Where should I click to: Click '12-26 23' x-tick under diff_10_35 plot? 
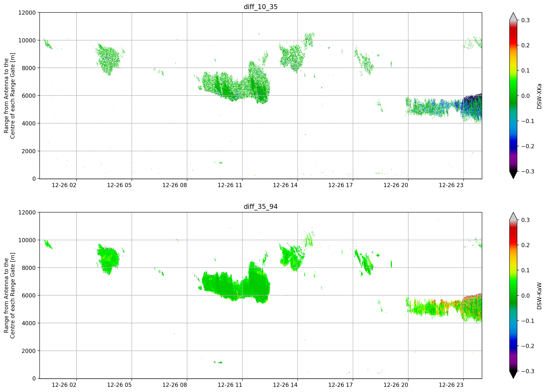click(451, 185)
